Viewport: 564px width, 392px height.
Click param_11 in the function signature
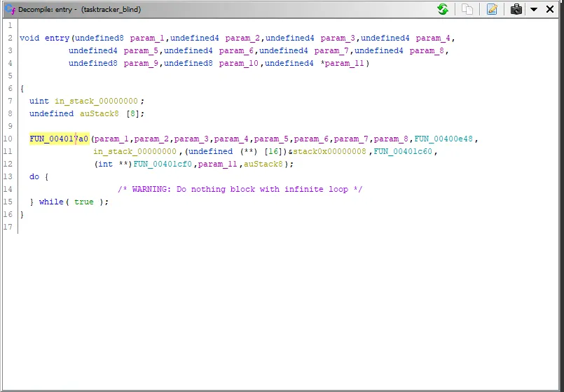click(x=345, y=63)
